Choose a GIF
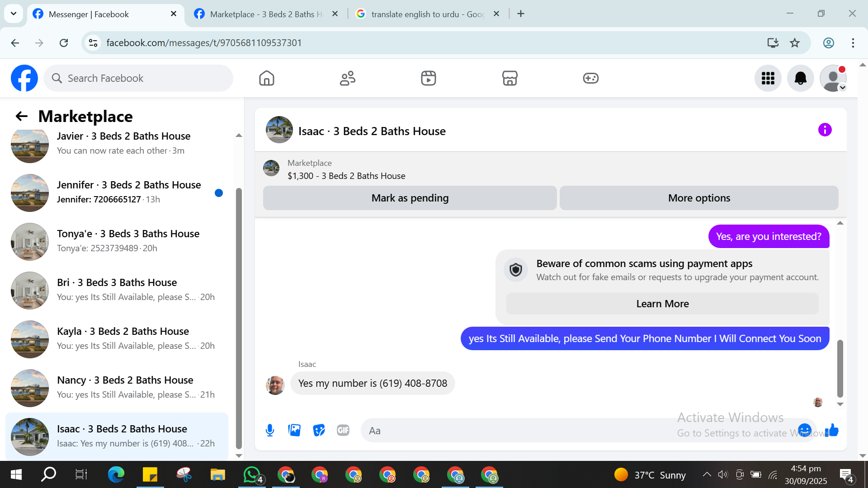The height and width of the screenshot is (488, 868). (x=343, y=430)
